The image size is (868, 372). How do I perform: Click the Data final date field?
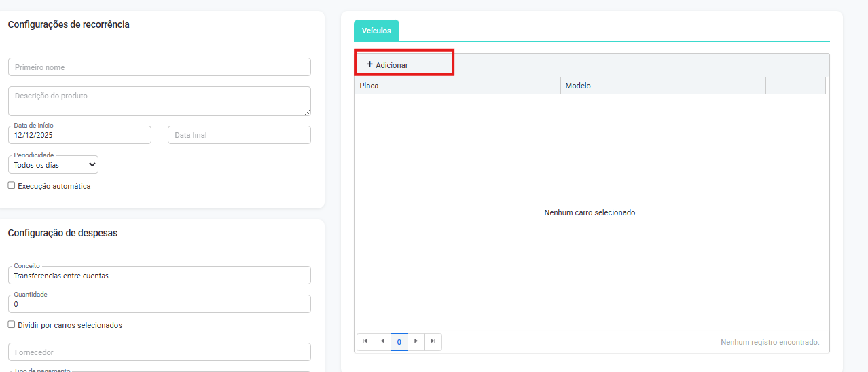[239, 135]
